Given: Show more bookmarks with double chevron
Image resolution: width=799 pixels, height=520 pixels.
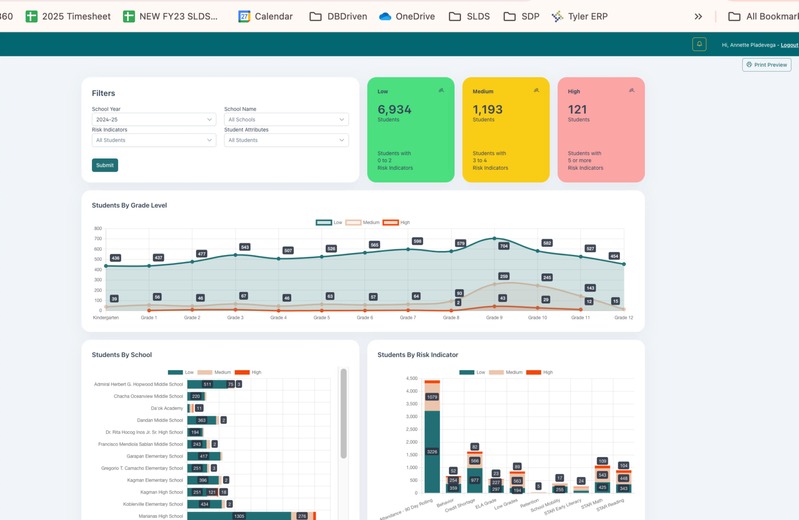Looking at the screenshot, I should (698, 16).
